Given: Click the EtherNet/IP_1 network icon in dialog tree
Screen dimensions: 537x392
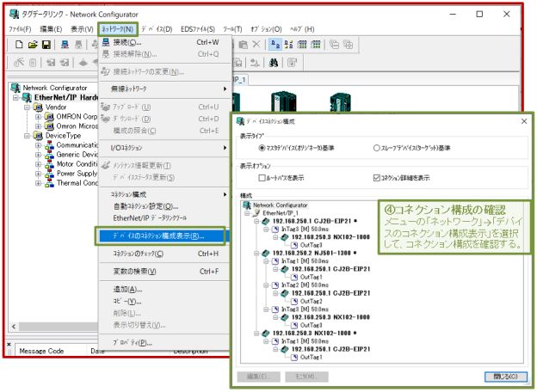Looking at the screenshot, I should point(256,213).
